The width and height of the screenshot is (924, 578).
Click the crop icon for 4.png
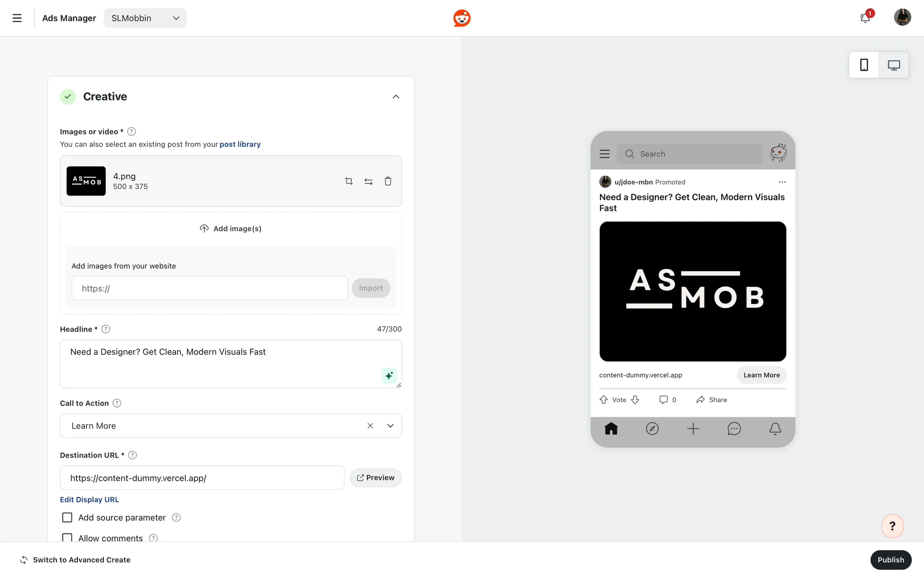click(x=349, y=181)
